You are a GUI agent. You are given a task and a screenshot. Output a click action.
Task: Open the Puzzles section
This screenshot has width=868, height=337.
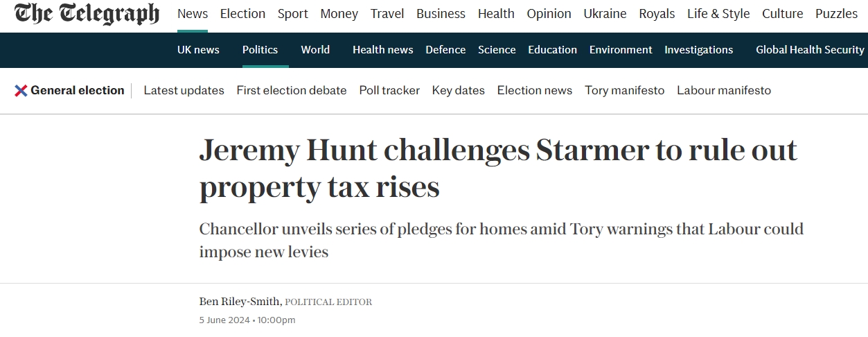pos(836,14)
